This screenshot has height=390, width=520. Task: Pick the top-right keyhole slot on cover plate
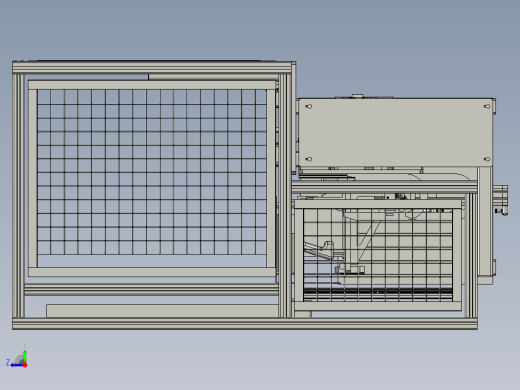(487, 107)
